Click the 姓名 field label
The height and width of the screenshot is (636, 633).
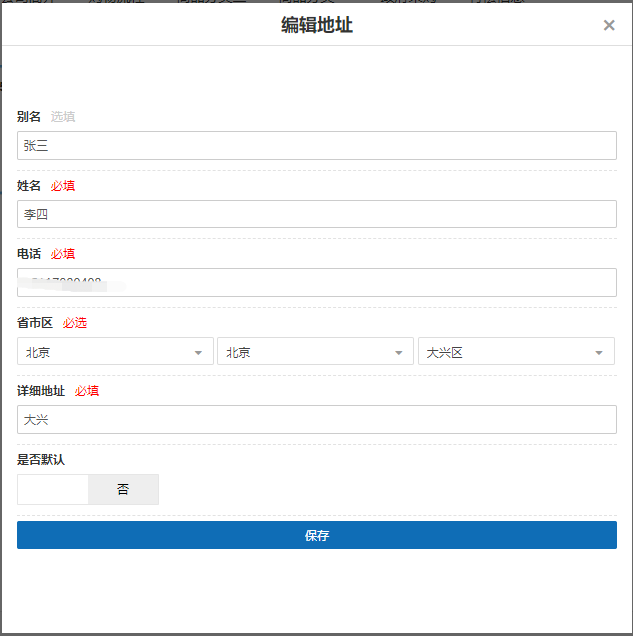(29, 186)
